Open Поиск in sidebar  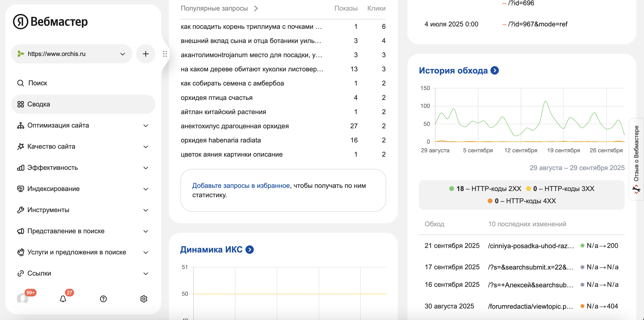pyautogui.click(x=38, y=83)
